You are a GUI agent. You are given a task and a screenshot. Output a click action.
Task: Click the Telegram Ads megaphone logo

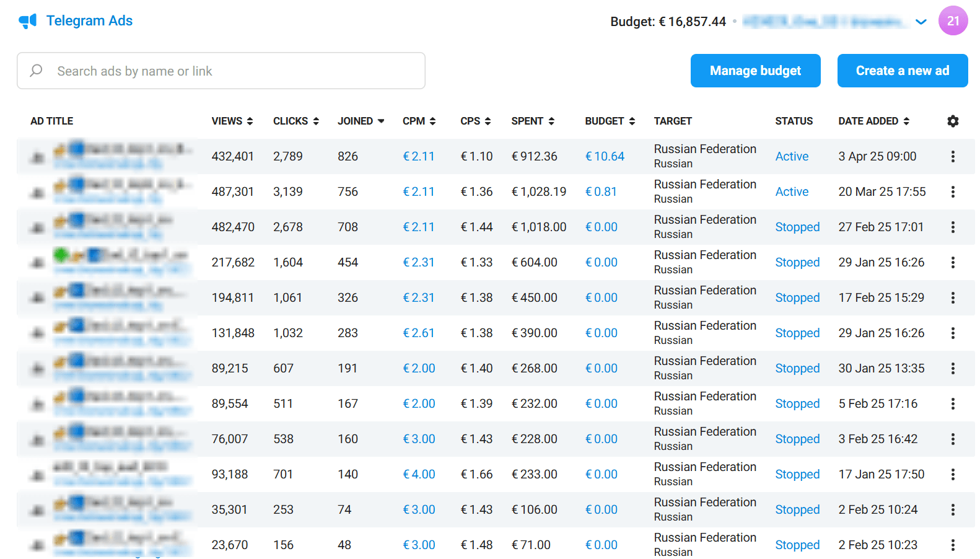tap(28, 21)
